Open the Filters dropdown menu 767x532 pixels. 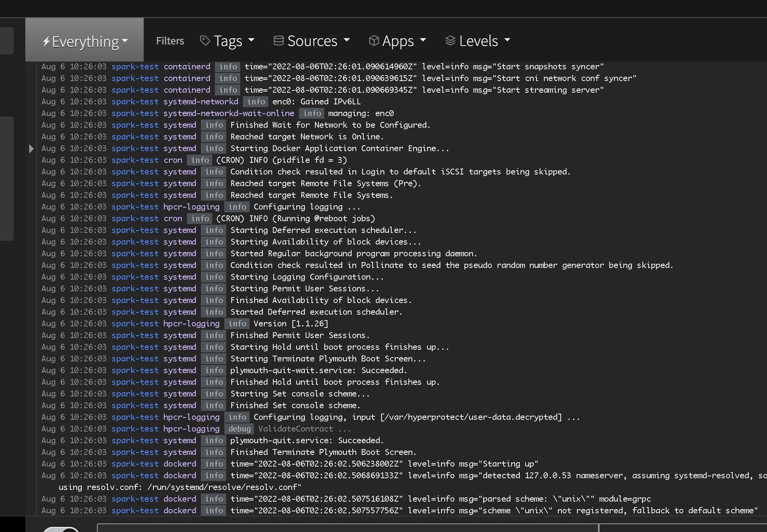[x=170, y=40]
